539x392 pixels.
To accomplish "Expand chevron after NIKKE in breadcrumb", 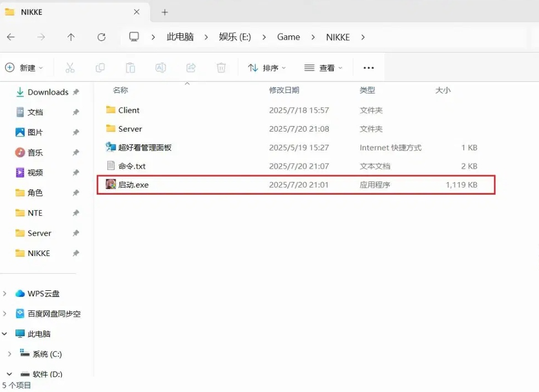I will pyautogui.click(x=363, y=37).
